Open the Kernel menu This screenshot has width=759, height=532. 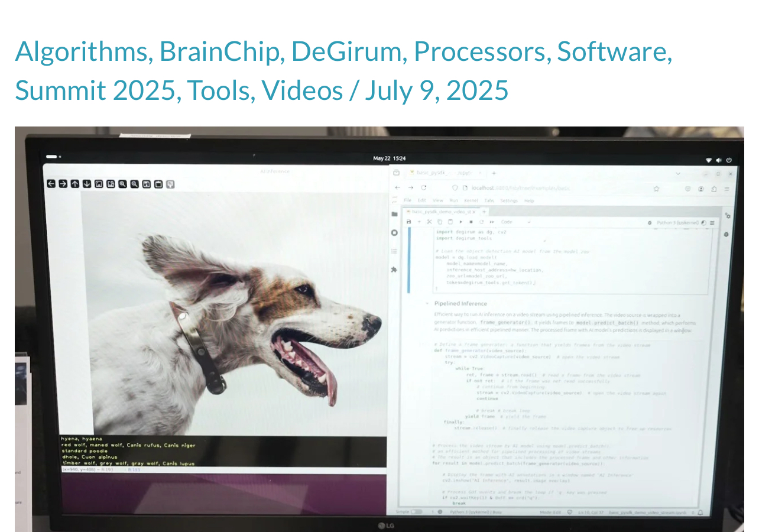point(471,200)
